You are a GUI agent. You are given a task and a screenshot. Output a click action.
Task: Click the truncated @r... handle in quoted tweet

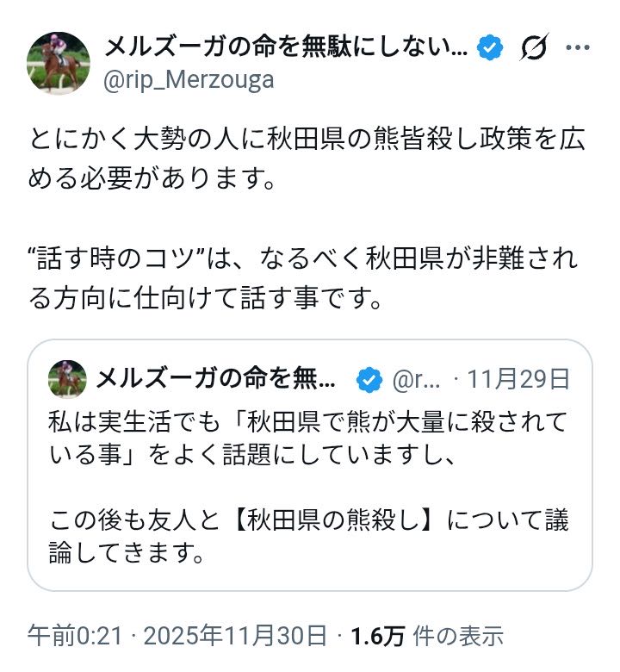tap(417, 379)
